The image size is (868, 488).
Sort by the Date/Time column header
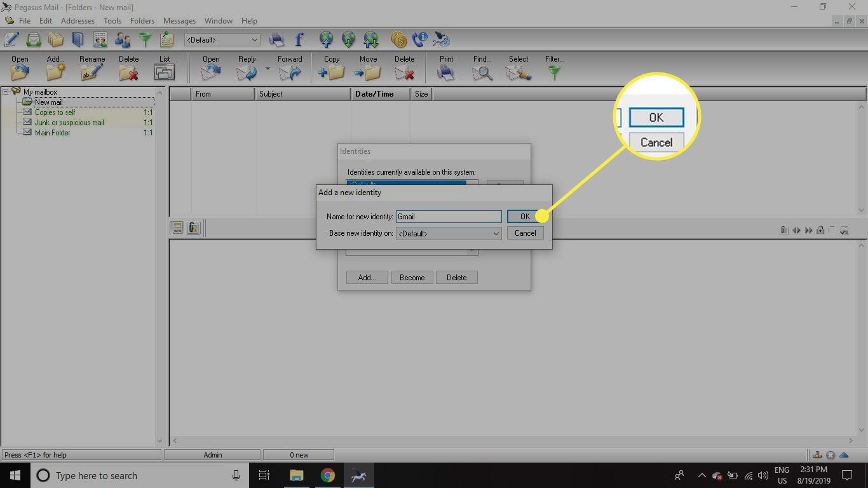click(x=381, y=94)
